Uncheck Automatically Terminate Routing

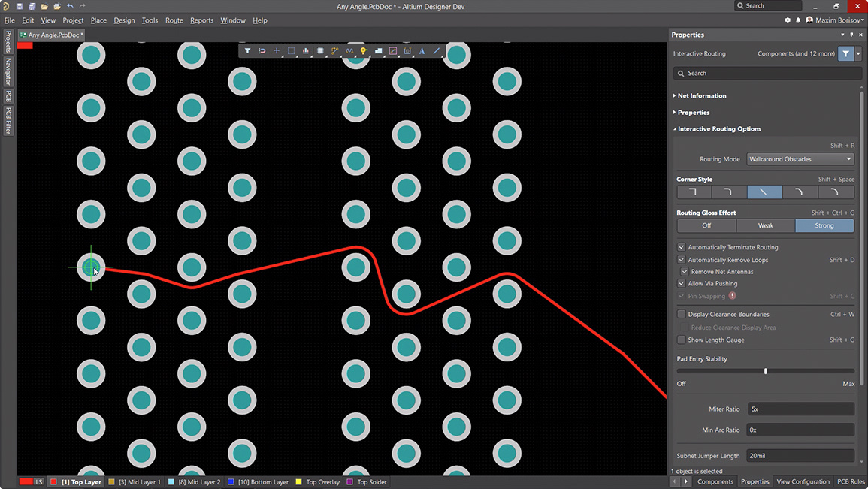(x=682, y=247)
